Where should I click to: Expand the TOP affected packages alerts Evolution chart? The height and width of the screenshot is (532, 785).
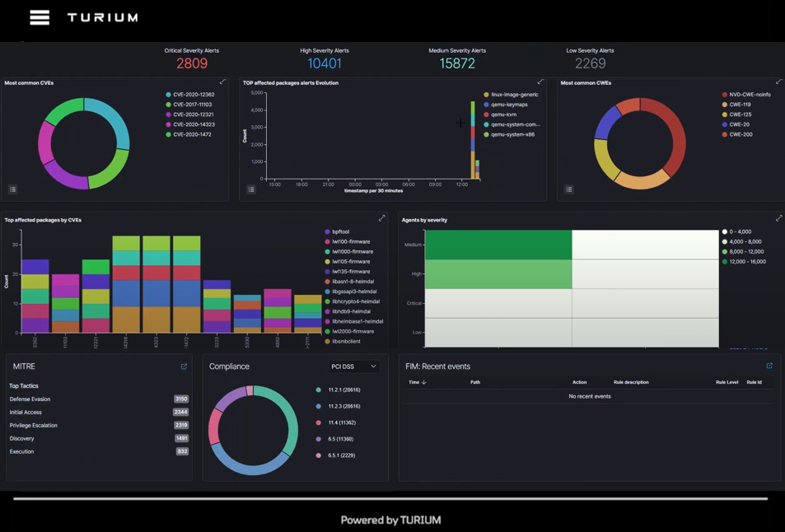click(540, 82)
